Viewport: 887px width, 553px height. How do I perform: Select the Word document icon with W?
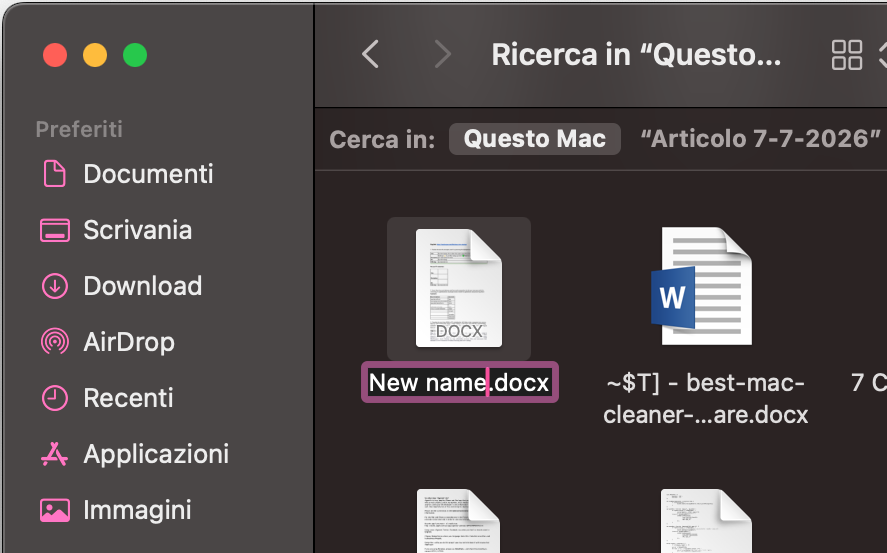(x=702, y=286)
